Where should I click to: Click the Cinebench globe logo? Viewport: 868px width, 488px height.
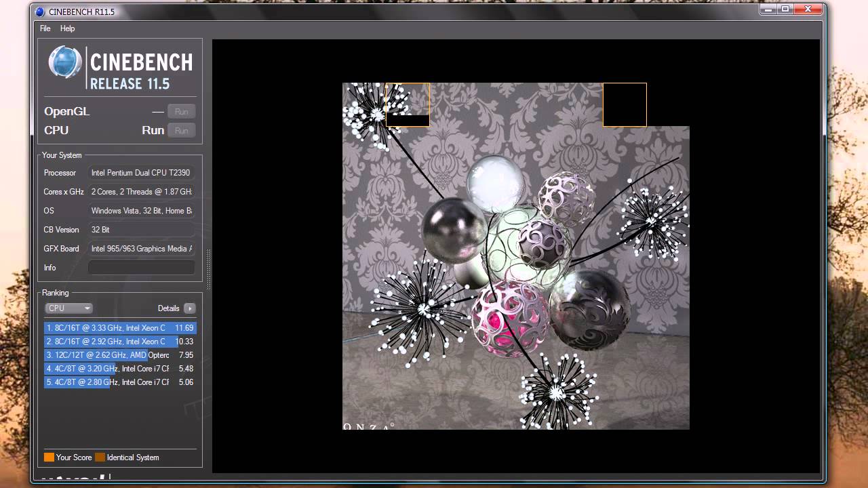tap(65, 62)
